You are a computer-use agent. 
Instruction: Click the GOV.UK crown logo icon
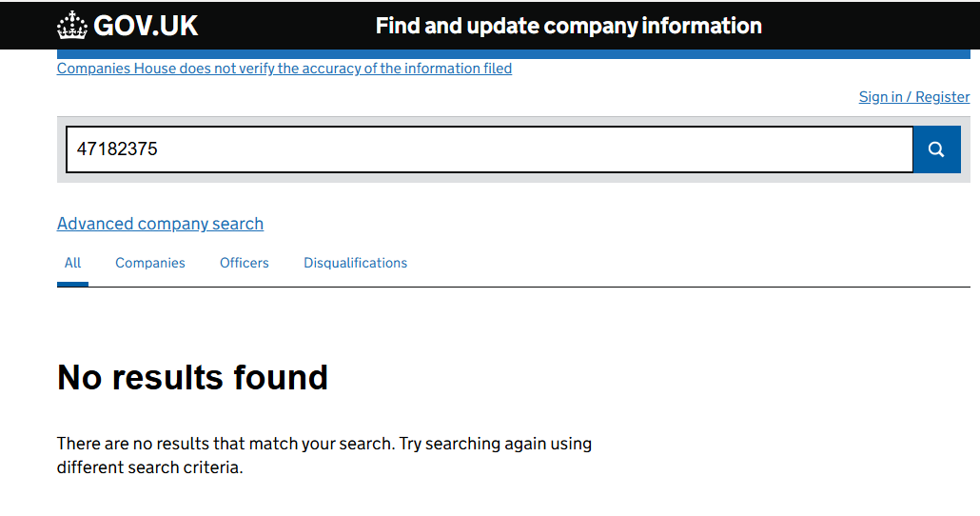(72, 26)
